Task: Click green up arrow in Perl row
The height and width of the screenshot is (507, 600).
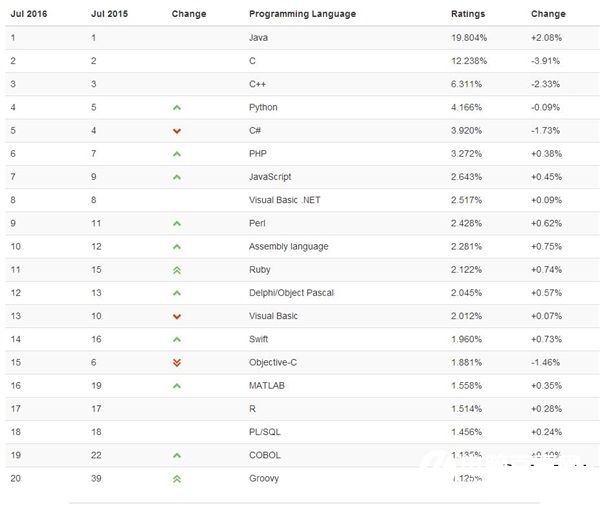Action: [176, 224]
